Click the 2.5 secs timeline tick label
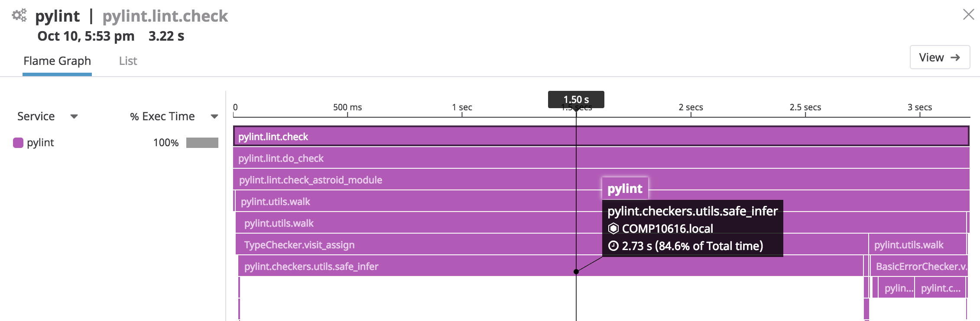980x321 pixels. (805, 107)
